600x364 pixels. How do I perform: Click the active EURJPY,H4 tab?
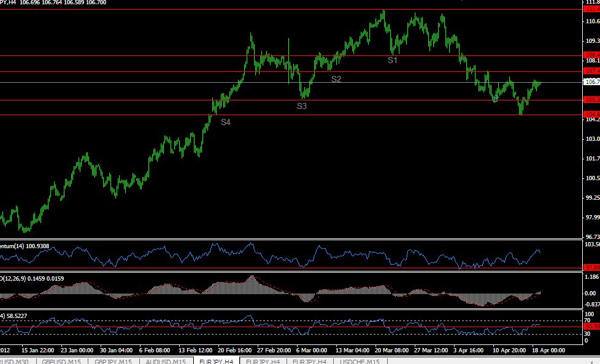(216, 361)
